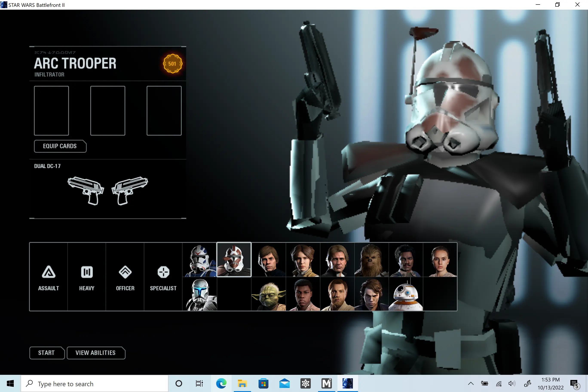Select Obi-Wan Kenobi hero portrait
This screenshot has height=392, width=588.
click(x=337, y=294)
